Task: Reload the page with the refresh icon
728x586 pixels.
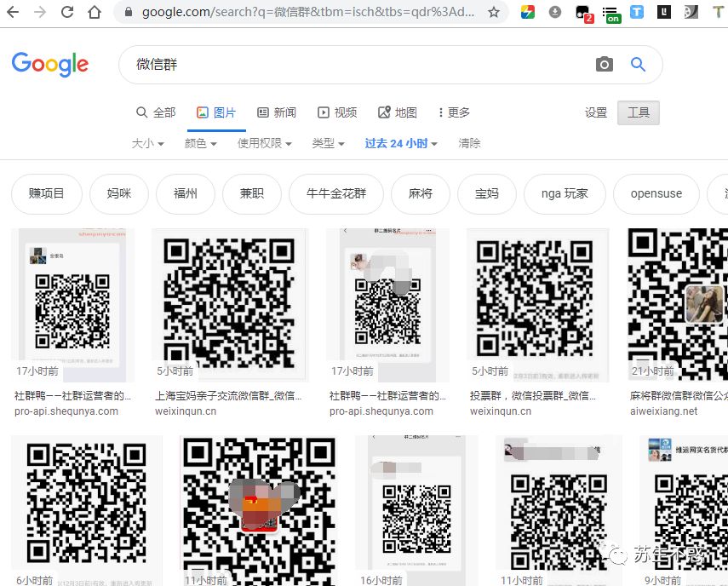Action: (67, 12)
